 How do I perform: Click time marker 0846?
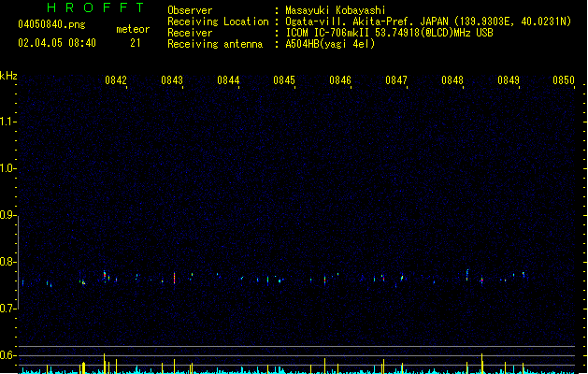pyautogui.click(x=340, y=80)
